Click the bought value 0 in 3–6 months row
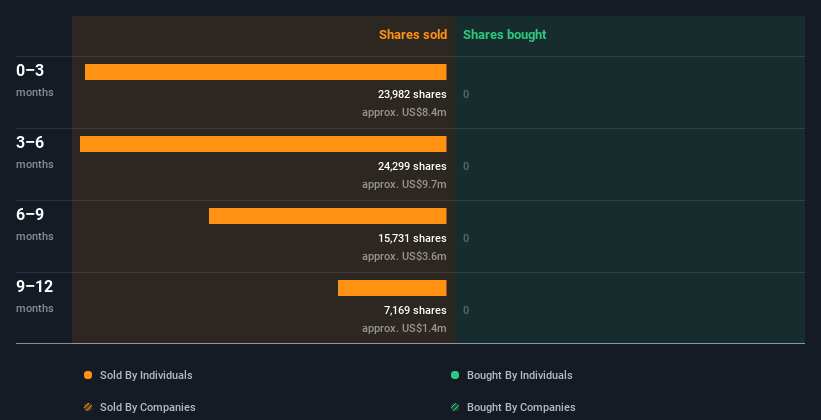Image resolution: width=821 pixels, height=420 pixels. pyautogui.click(x=466, y=167)
